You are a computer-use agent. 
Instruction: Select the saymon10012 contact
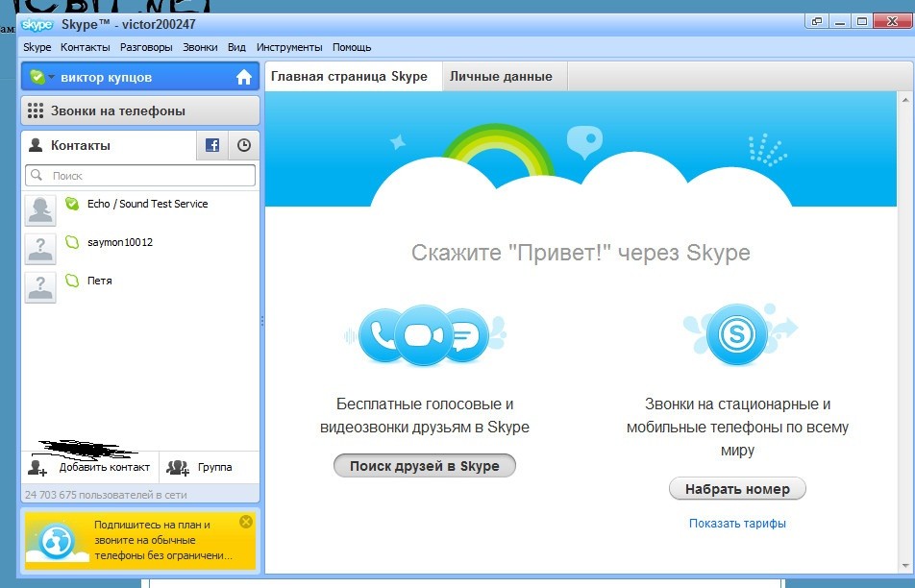[x=140, y=249]
